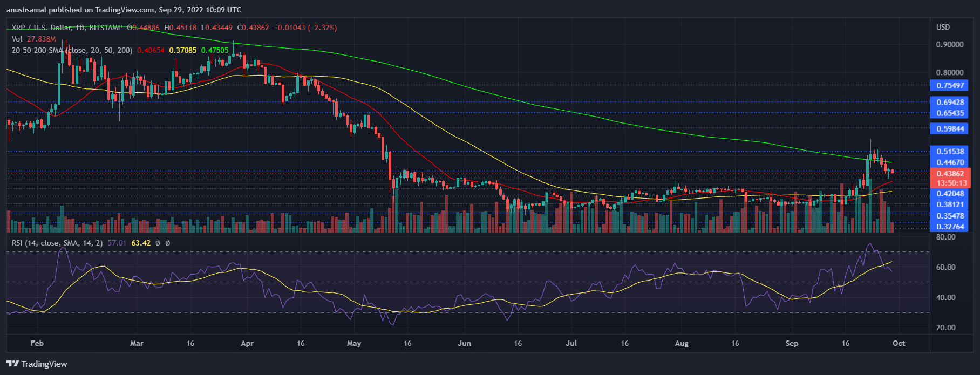Click the Apr label on time axis

247,343
